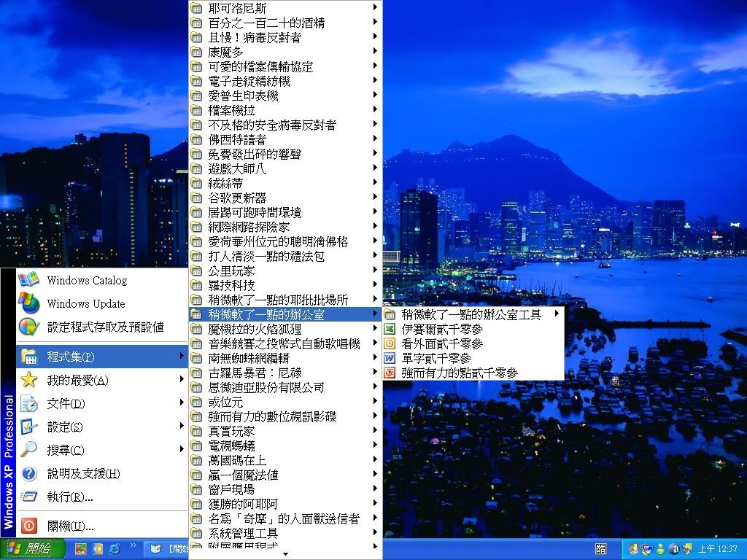Click the security shield tray icon
The width and height of the screenshot is (747, 560).
(x=647, y=549)
